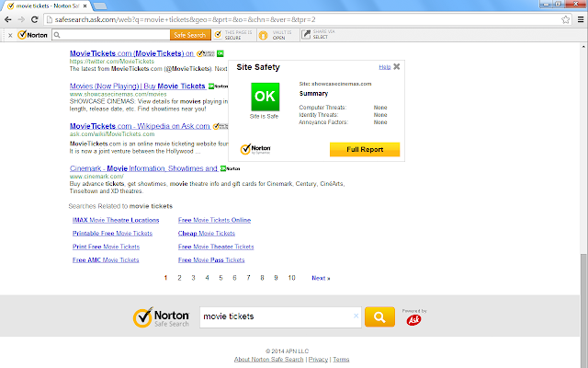Open Movies (Now Playing) Buy Movie Tickets link
This screenshot has width=588, height=368.
(137, 86)
